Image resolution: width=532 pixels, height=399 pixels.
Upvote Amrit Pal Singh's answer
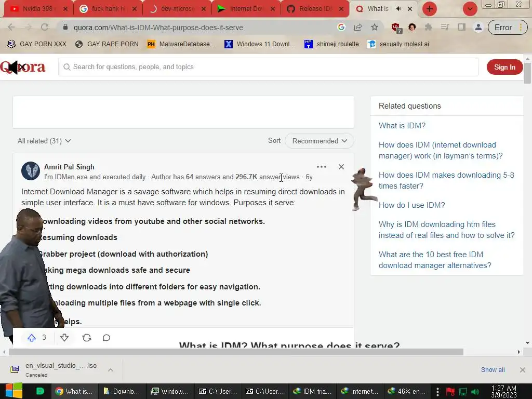click(32, 338)
